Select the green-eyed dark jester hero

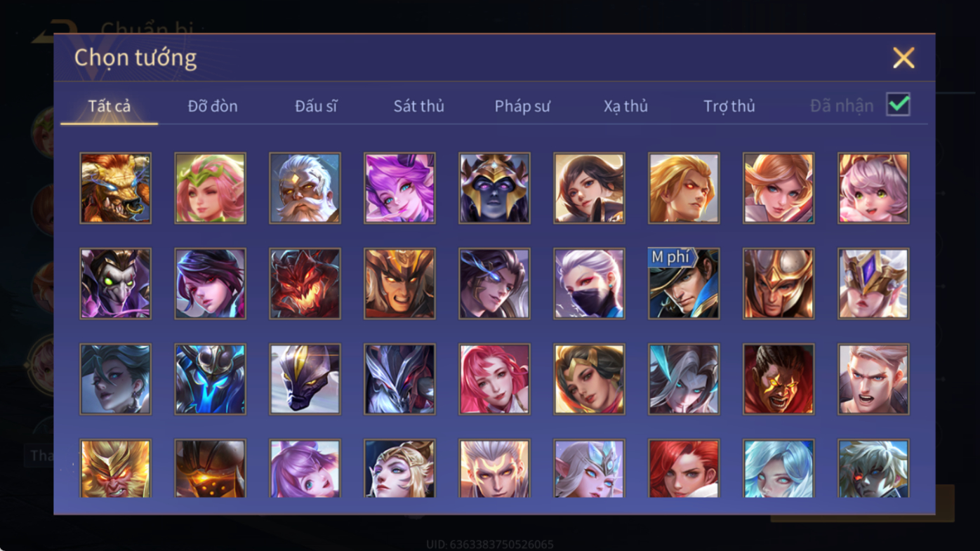[116, 284]
